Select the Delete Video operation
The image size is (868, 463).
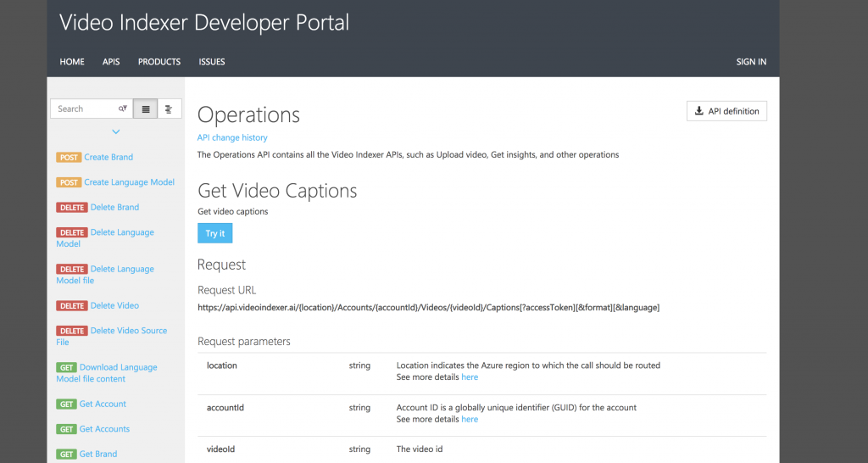(x=114, y=306)
